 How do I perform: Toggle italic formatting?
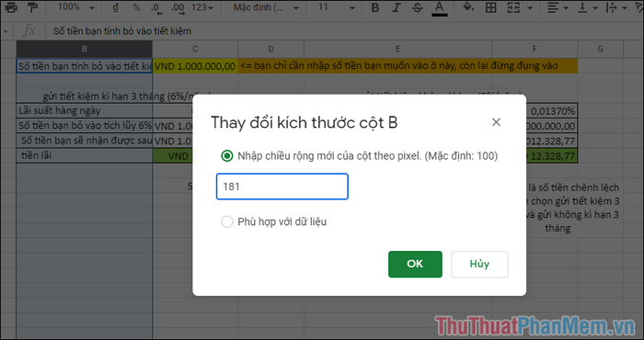(397, 7)
